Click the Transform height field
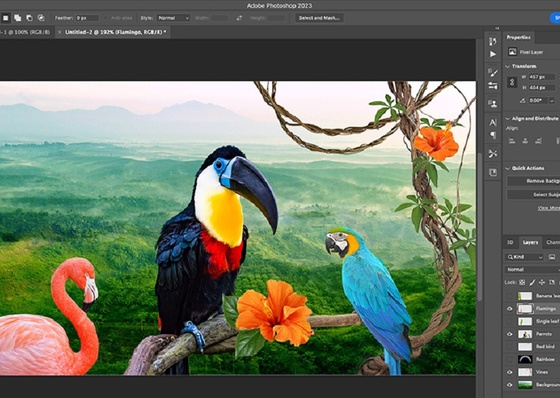Viewport: 560px width, 398px height. pyautogui.click(x=542, y=88)
